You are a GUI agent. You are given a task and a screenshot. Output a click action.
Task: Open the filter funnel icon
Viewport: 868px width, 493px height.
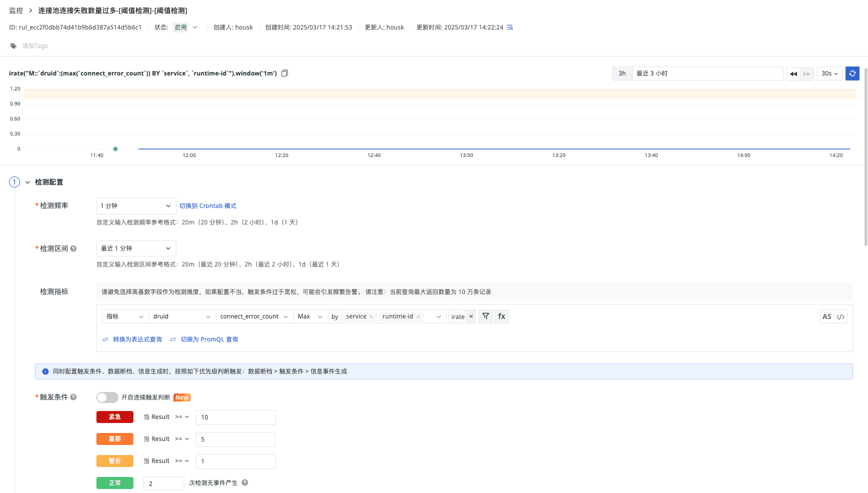486,316
